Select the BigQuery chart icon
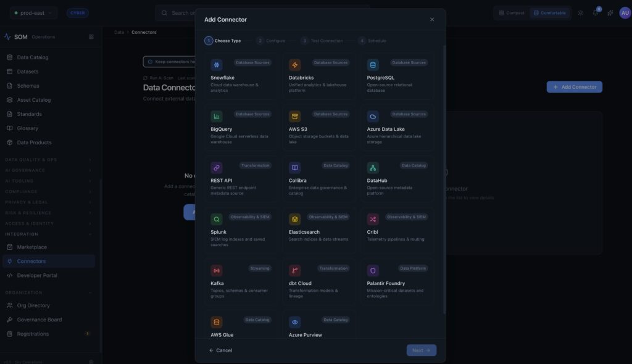 click(x=217, y=116)
